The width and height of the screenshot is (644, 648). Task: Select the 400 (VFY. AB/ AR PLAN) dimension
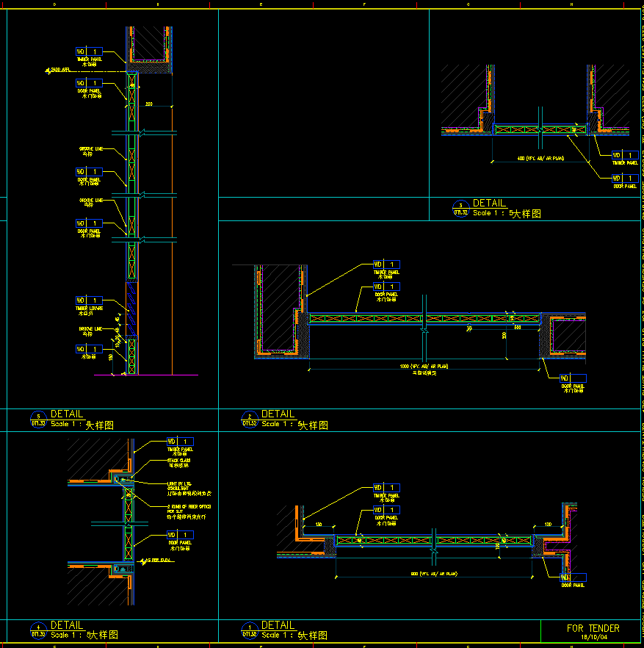point(541,158)
